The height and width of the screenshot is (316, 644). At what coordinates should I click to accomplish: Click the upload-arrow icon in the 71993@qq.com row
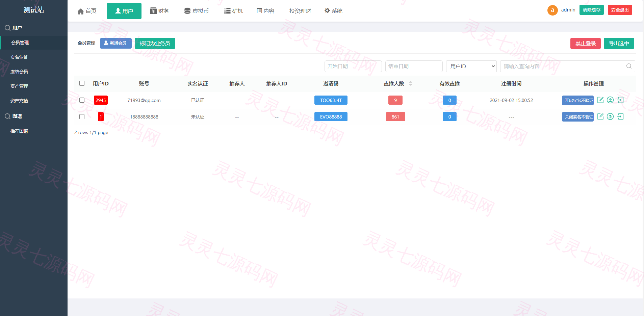610,100
